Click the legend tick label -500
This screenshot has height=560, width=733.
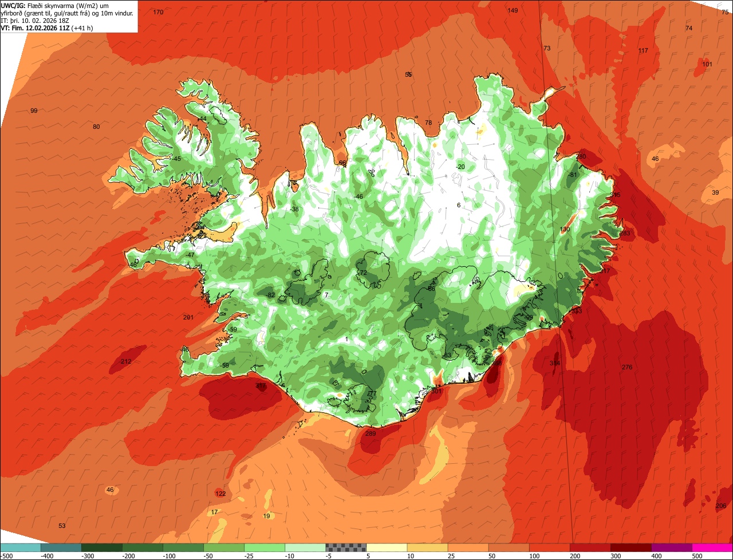click(x=6, y=556)
